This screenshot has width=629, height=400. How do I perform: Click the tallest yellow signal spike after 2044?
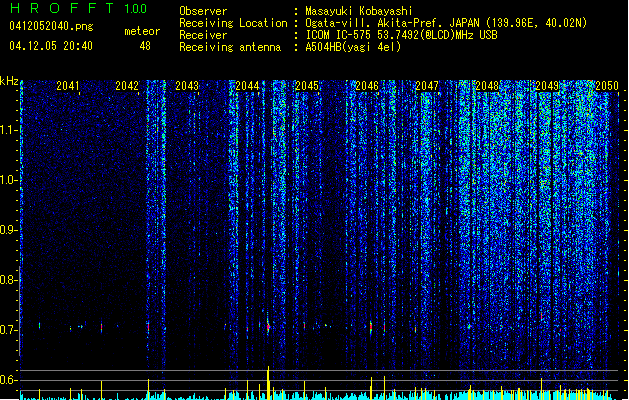pos(268,382)
